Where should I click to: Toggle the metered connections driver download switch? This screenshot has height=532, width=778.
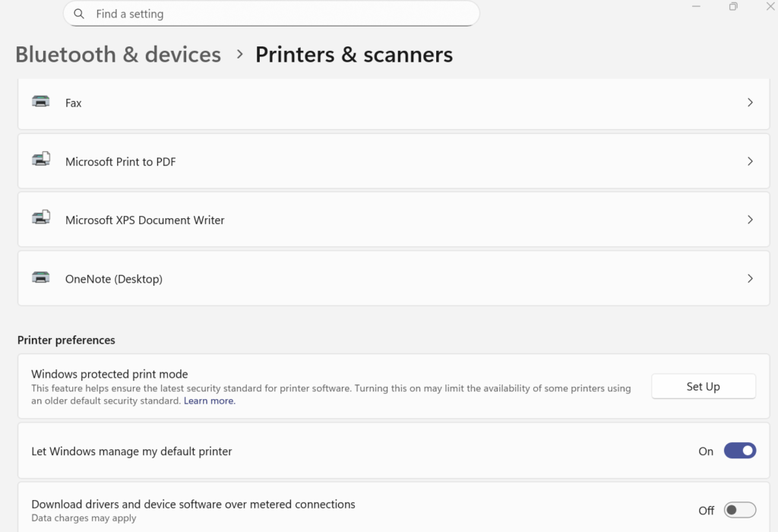coord(739,509)
